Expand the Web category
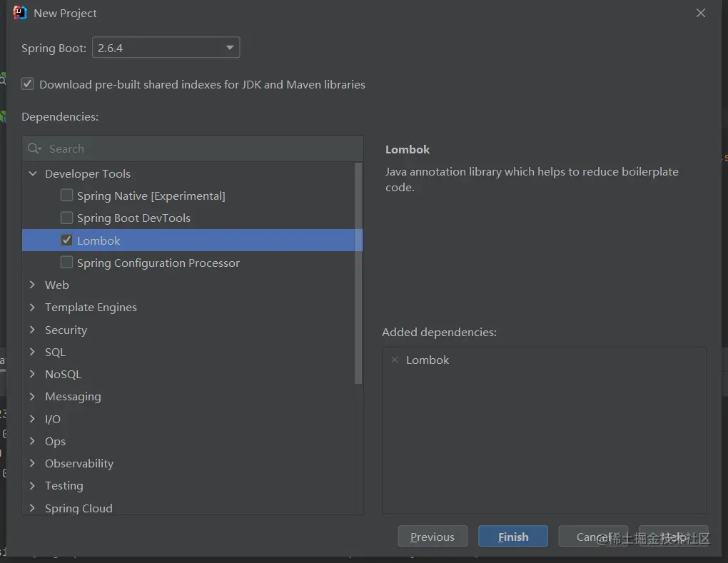This screenshot has height=563, width=728. tap(32, 285)
